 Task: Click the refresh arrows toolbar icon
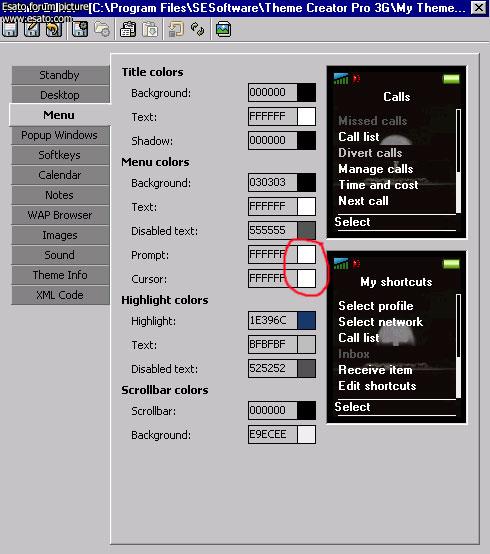197,29
